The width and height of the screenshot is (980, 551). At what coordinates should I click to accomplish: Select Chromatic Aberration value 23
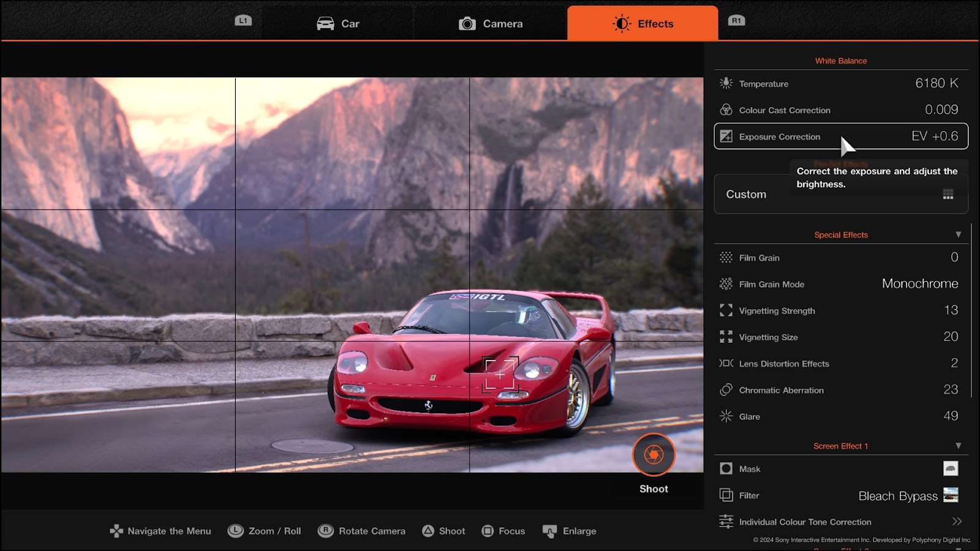pos(951,389)
